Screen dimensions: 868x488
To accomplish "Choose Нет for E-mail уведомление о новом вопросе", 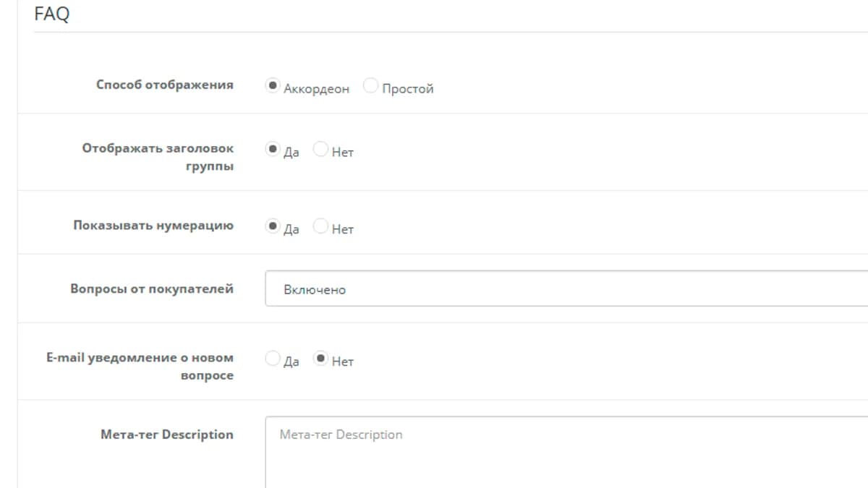I will click(320, 359).
